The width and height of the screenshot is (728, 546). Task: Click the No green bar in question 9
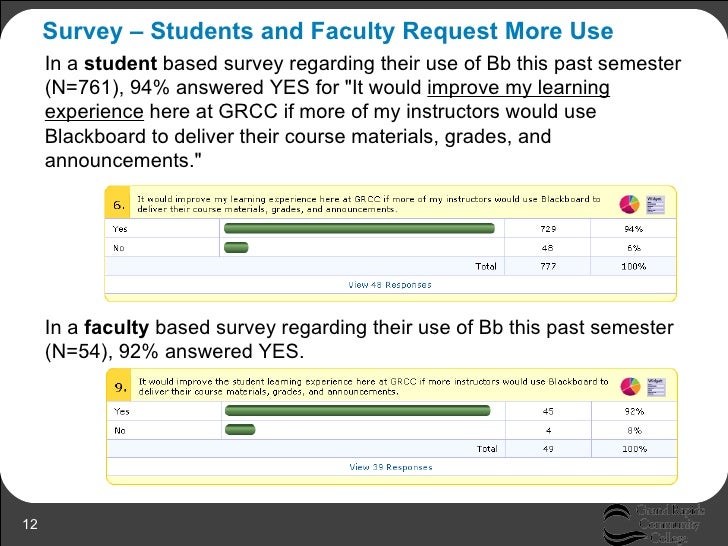coord(240,430)
